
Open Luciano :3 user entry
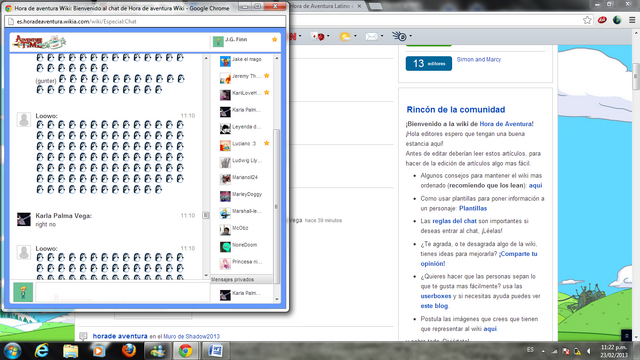pyautogui.click(x=244, y=144)
